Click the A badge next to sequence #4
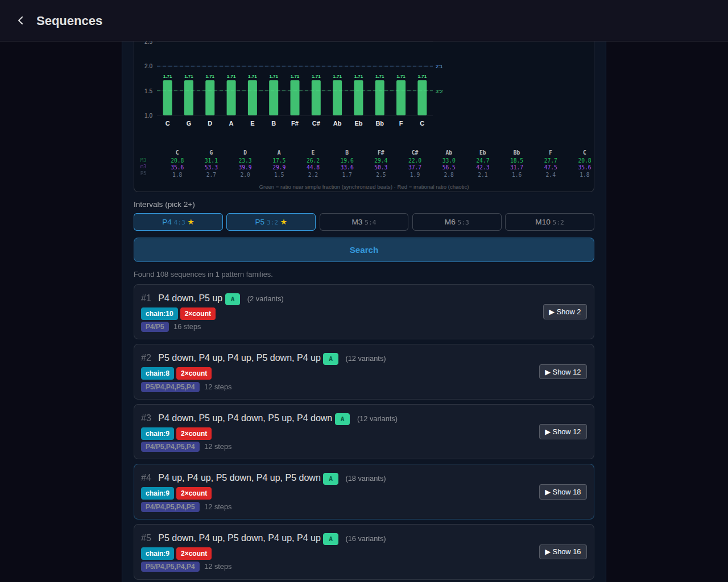 tap(330, 479)
